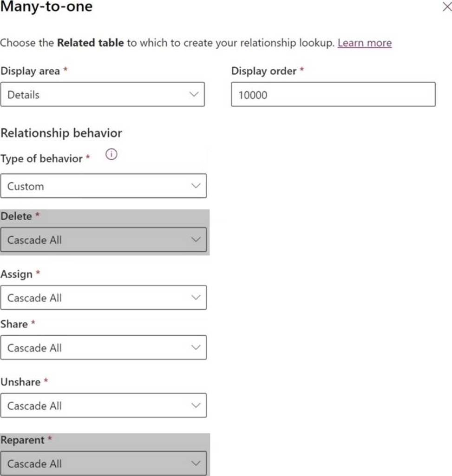452x476 pixels.
Task: Click the chevron in the Unshare box
Action: tap(196, 405)
